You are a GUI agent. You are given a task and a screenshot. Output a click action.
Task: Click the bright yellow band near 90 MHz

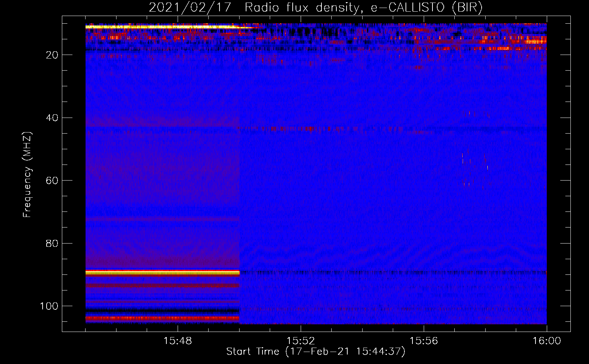162,272
